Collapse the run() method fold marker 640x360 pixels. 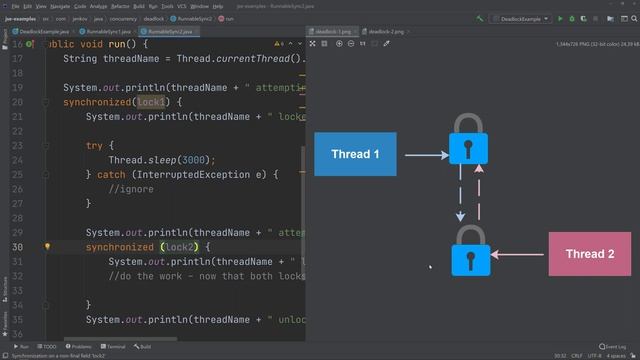pos(46,44)
